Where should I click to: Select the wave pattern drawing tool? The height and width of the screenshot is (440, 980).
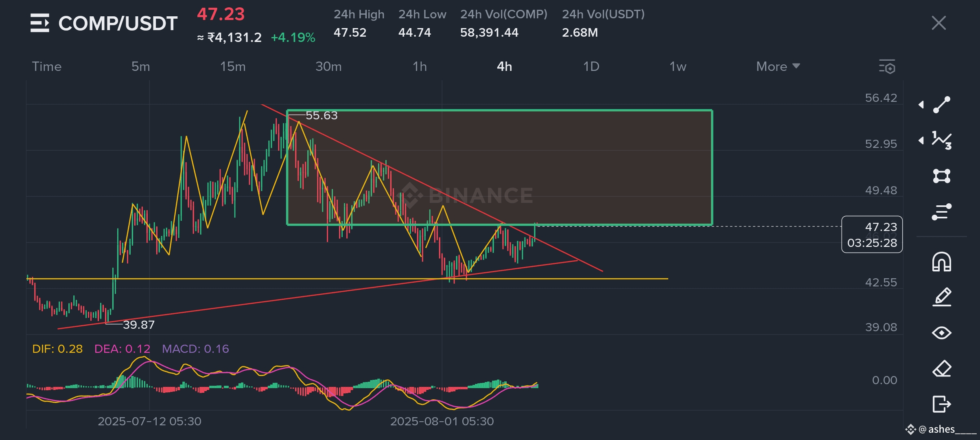point(941,140)
